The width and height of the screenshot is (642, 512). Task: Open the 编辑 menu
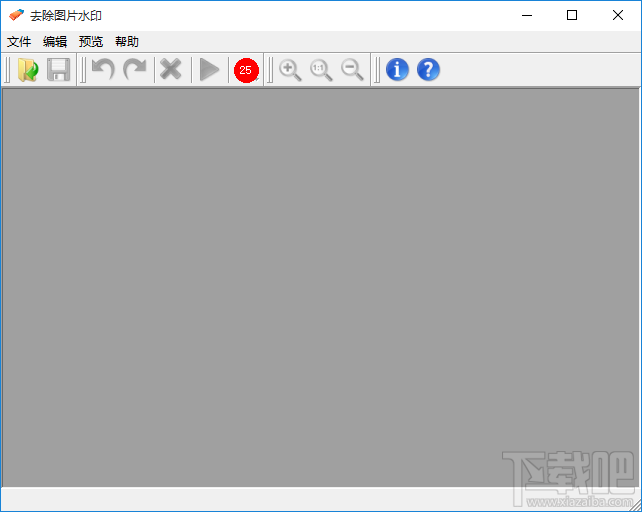coord(55,41)
